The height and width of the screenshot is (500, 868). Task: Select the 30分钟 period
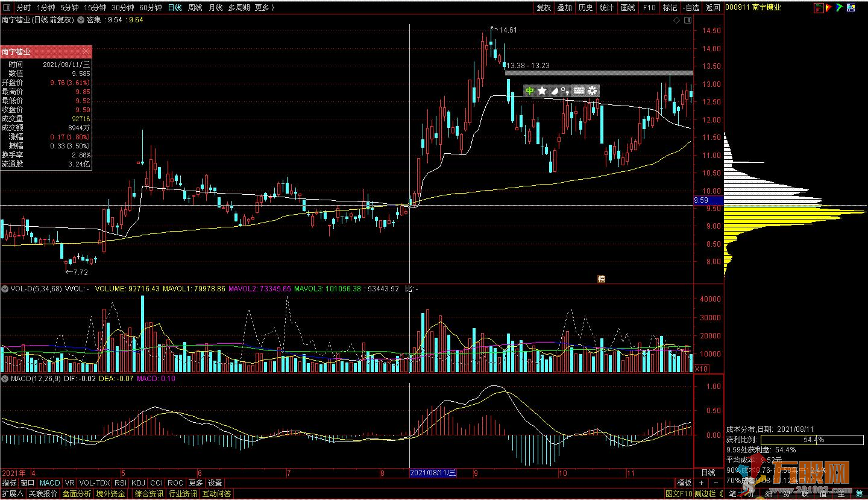pyautogui.click(x=123, y=7)
